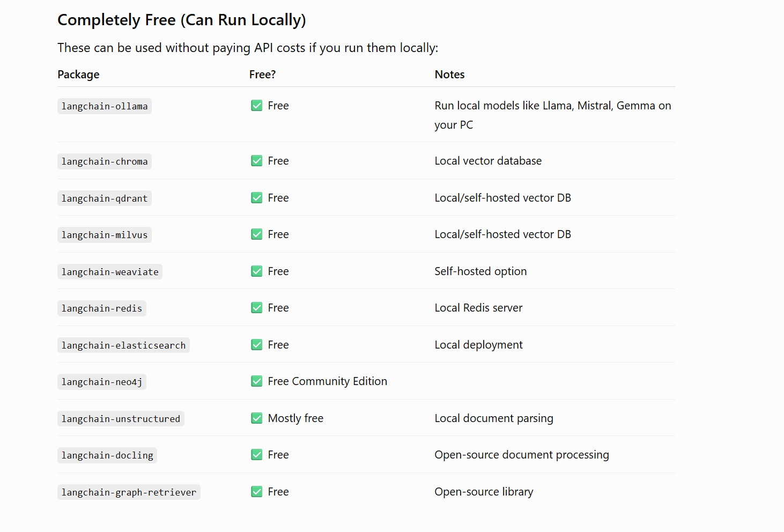This screenshot has width=784, height=532.
Task: Click the word "Free" in the langchain-qdrant row
Action: [x=278, y=198]
